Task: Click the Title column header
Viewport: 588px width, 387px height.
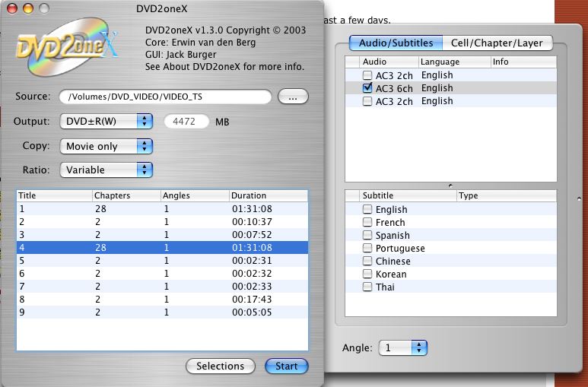Action: 54,195
